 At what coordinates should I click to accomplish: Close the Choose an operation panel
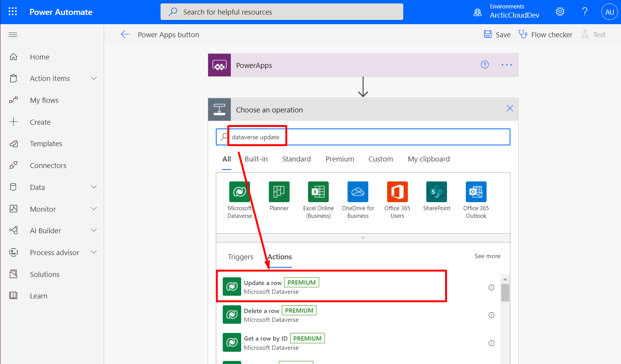[x=510, y=109]
